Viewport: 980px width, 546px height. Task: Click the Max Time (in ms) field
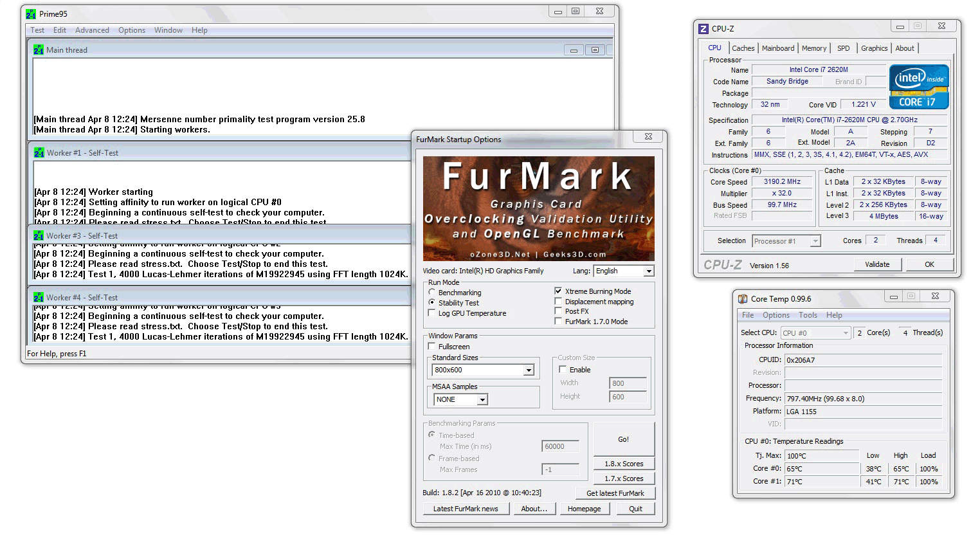(x=561, y=446)
